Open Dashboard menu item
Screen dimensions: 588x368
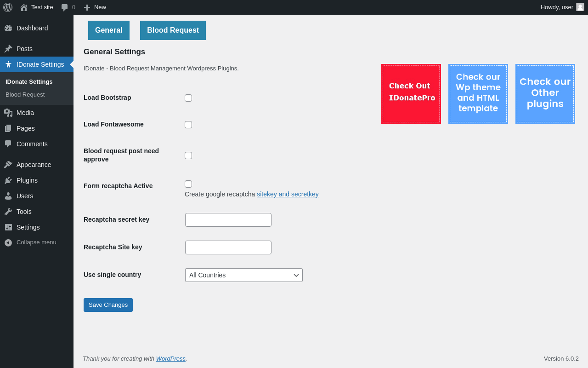click(37, 28)
